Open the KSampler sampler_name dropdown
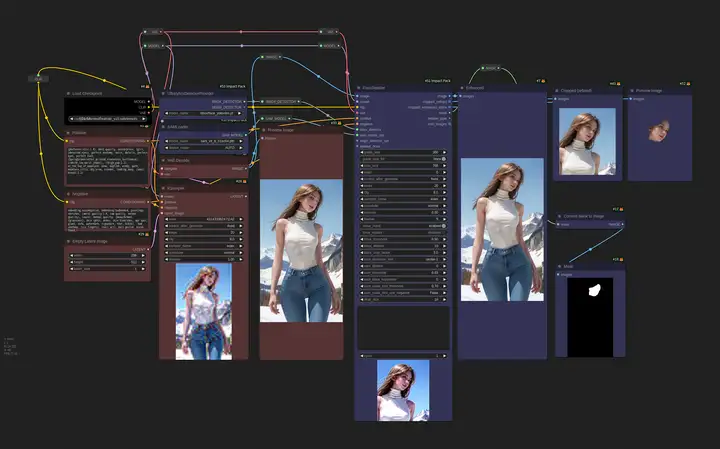This screenshot has height=449, width=720. coord(204,246)
